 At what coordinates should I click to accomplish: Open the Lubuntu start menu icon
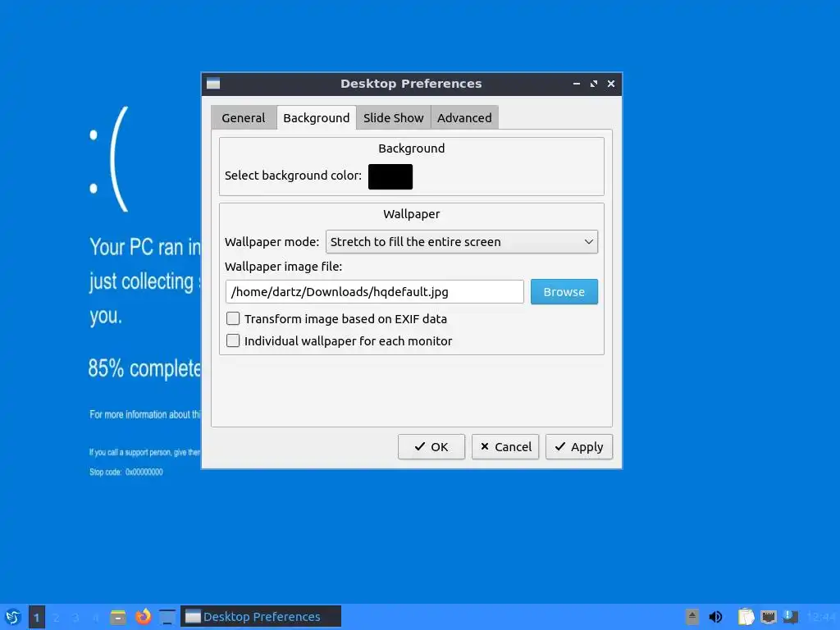coord(13,617)
